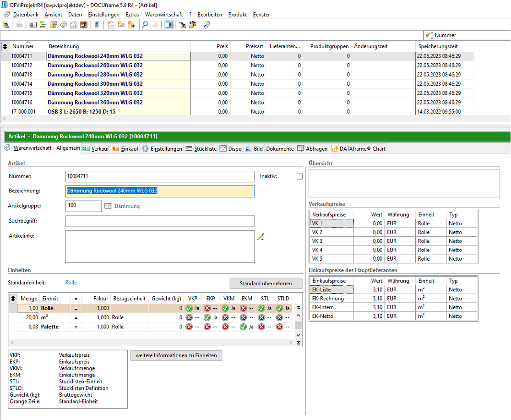Click the Suchbegriff input field
Screen dimensions: 511x420
(160, 221)
